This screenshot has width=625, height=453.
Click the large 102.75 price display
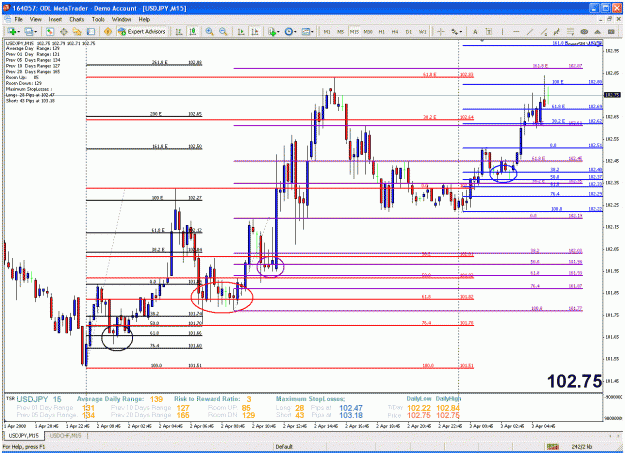[574, 381]
